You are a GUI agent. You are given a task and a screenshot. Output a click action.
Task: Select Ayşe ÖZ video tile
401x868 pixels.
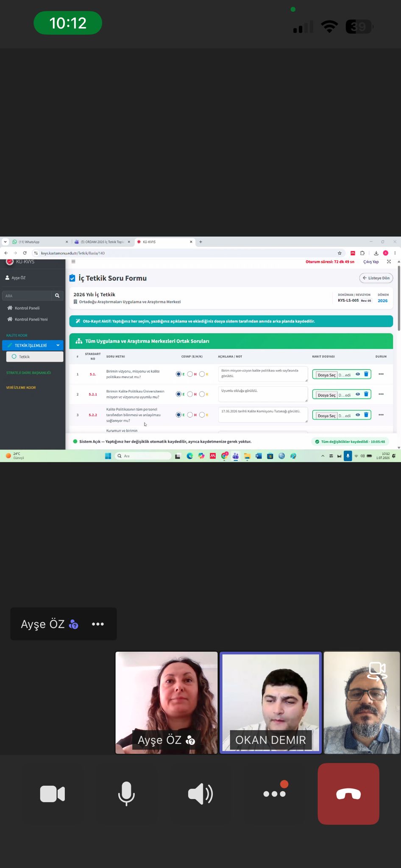(x=167, y=703)
